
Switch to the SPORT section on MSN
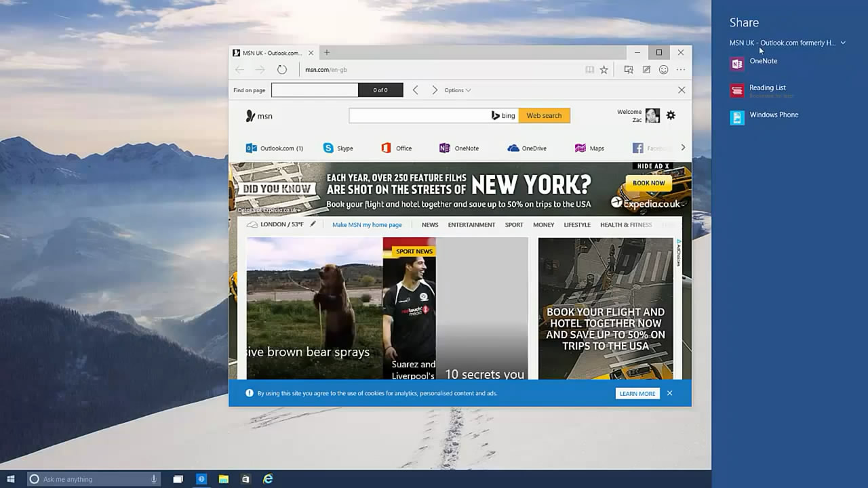pos(513,224)
